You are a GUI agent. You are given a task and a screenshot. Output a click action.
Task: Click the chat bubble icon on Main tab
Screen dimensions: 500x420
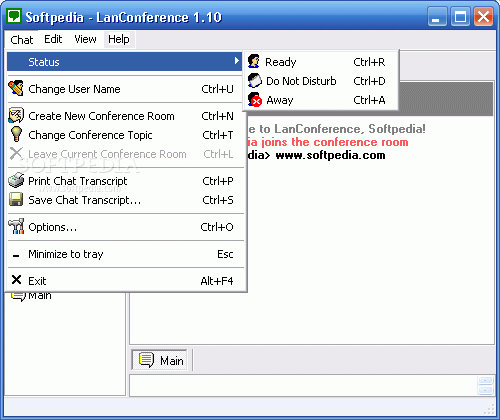pyautogui.click(x=146, y=360)
